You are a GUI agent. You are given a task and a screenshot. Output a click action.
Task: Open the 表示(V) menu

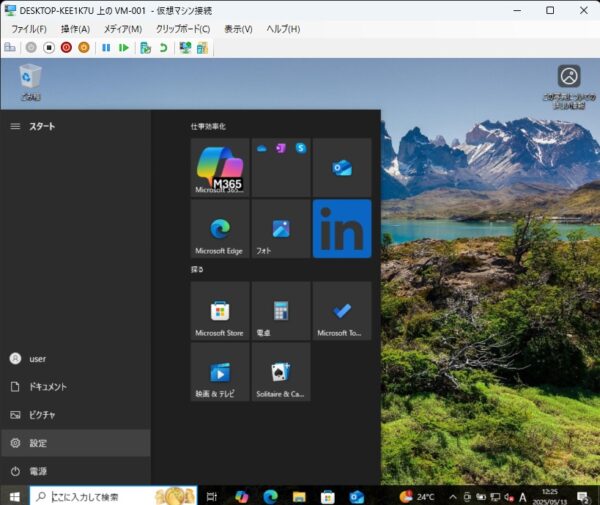pos(238,29)
